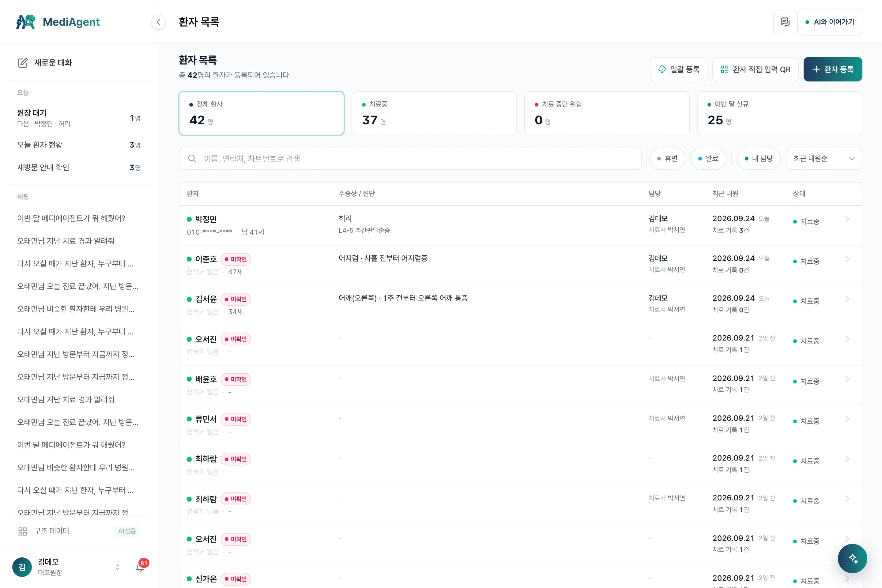The height and width of the screenshot is (588, 882).
Task: Focus the patient search field
Action: click(410, 159)
